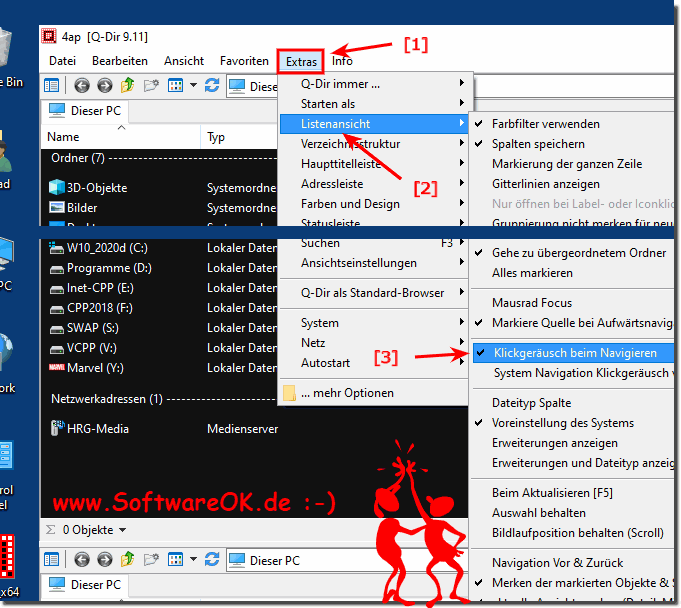This screenshot has height=608, width=681.
Task: Sort by the Typ column header
Action: (x=239, y=137)
